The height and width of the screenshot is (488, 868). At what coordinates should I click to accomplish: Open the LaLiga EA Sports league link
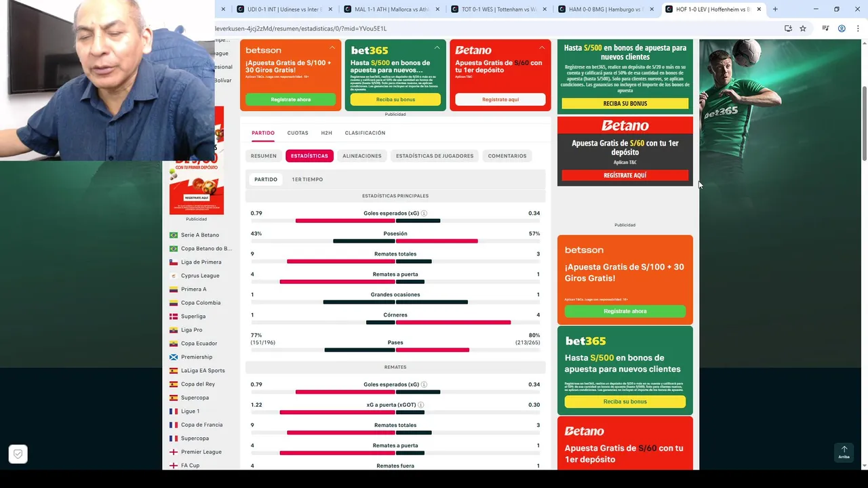point(203,371)
